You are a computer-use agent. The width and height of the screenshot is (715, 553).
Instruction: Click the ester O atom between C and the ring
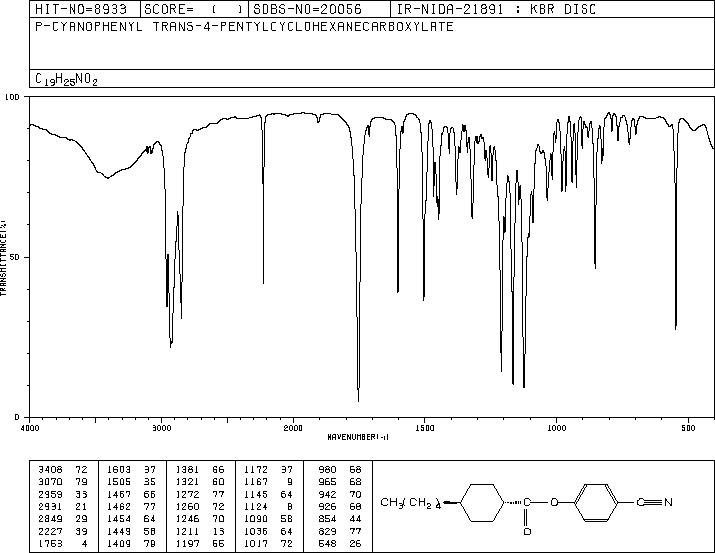(x=554, y=502)
